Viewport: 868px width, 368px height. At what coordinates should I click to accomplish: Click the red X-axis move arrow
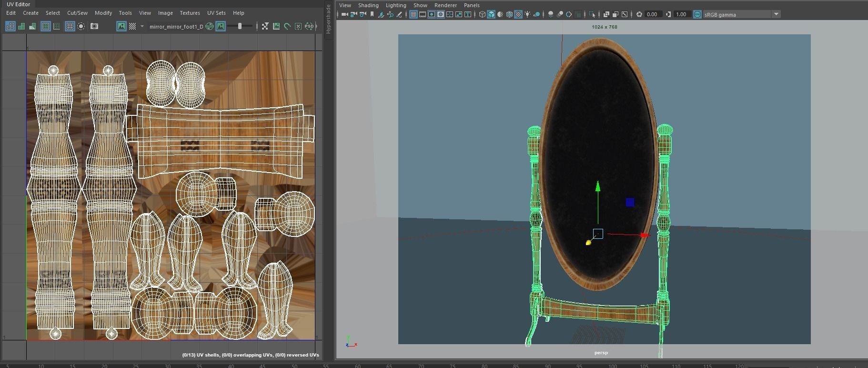coord(645,235)
